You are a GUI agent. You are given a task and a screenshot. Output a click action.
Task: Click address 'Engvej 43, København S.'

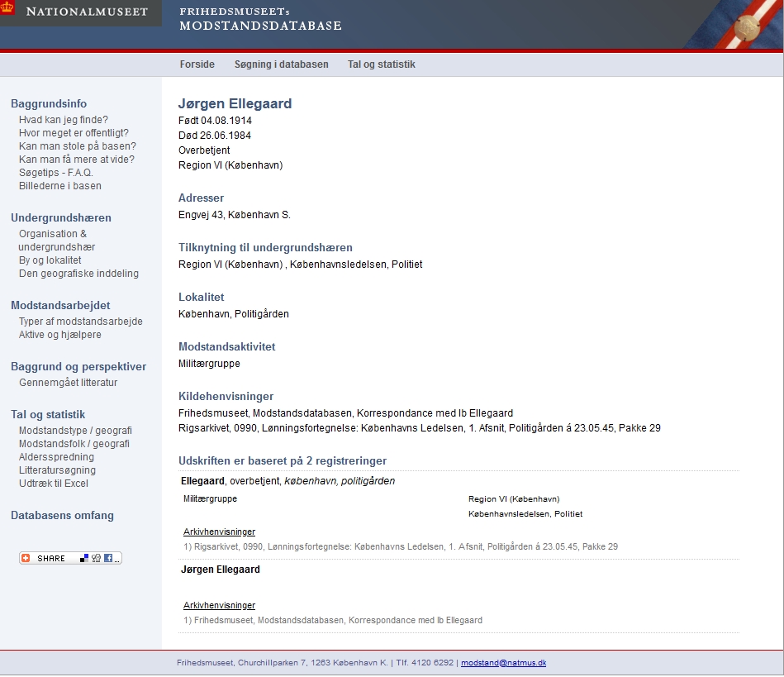[x=235, y=215]
